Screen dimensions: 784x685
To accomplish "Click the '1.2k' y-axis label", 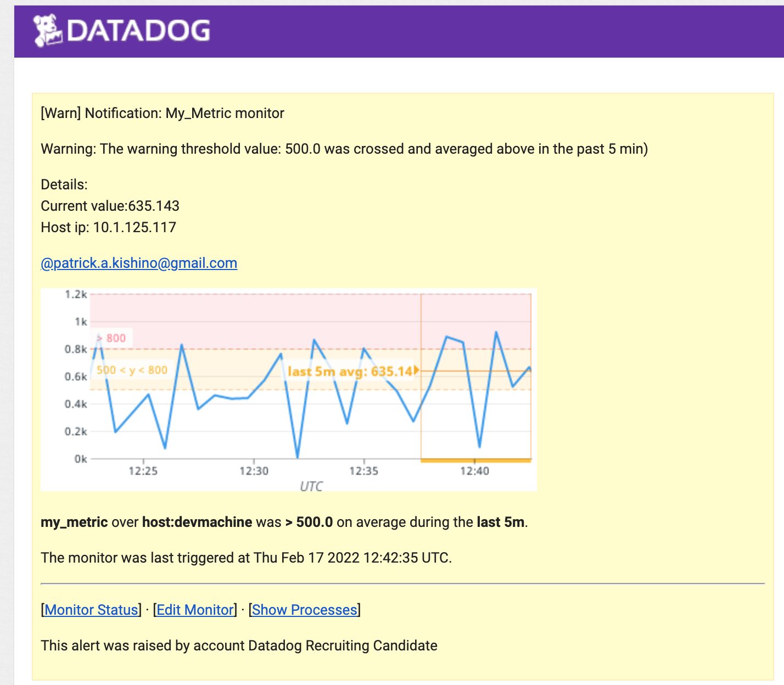I will 76,294.
